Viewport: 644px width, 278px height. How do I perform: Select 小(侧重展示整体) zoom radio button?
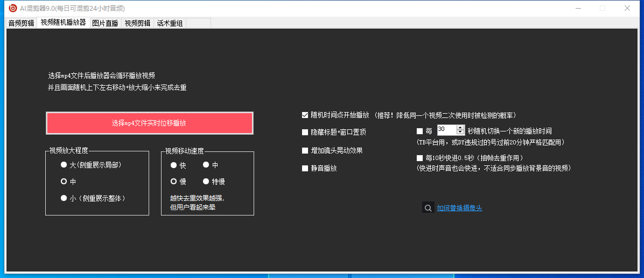click(x=64, y=198)
